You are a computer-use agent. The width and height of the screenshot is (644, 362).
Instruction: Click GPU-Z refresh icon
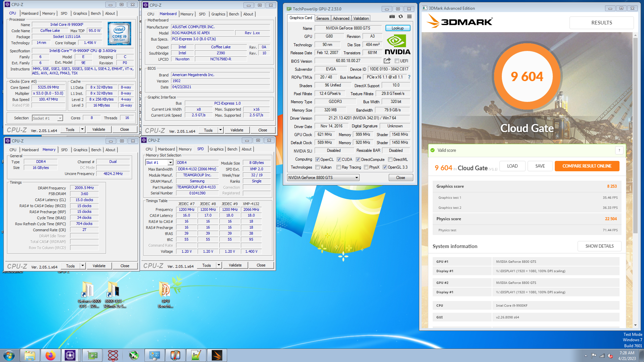pos(400,16)
